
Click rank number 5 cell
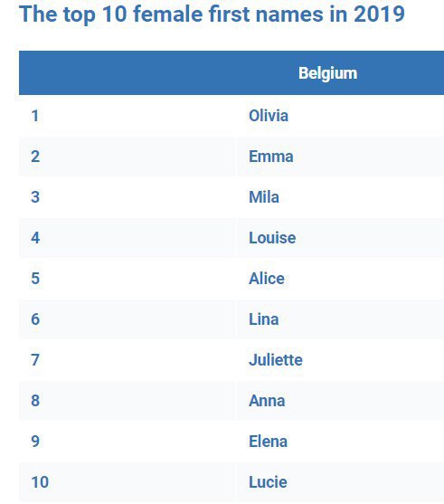pyautogui.click(x=128, y=279)
